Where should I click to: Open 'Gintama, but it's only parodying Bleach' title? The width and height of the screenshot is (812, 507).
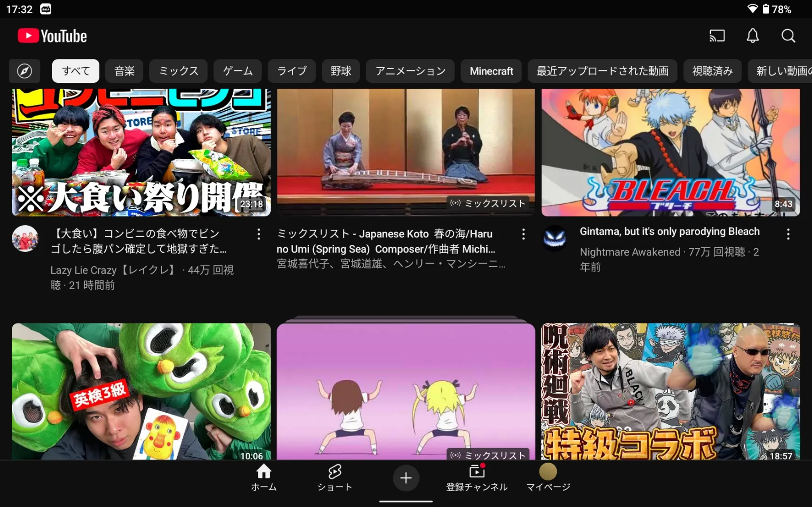click(x=670, y=232)
